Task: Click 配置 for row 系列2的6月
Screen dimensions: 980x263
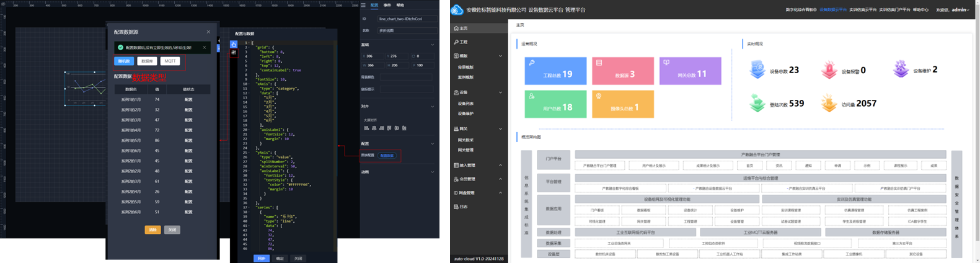Action: [188, 212]
